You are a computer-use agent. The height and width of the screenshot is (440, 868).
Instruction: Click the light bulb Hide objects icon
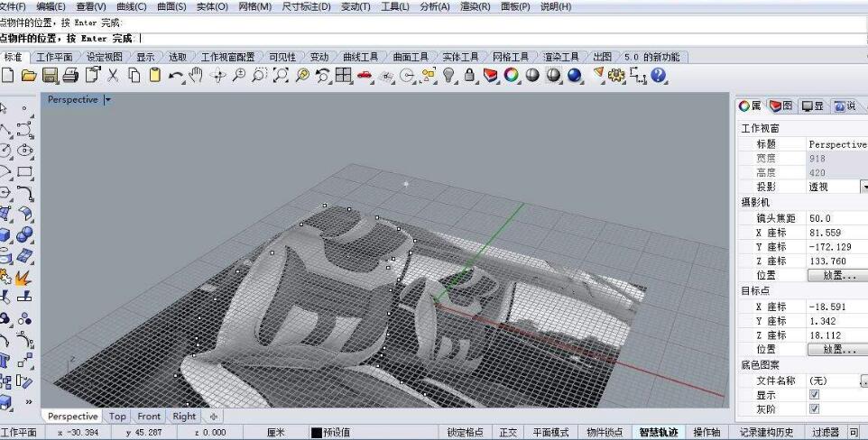point(449,75)
